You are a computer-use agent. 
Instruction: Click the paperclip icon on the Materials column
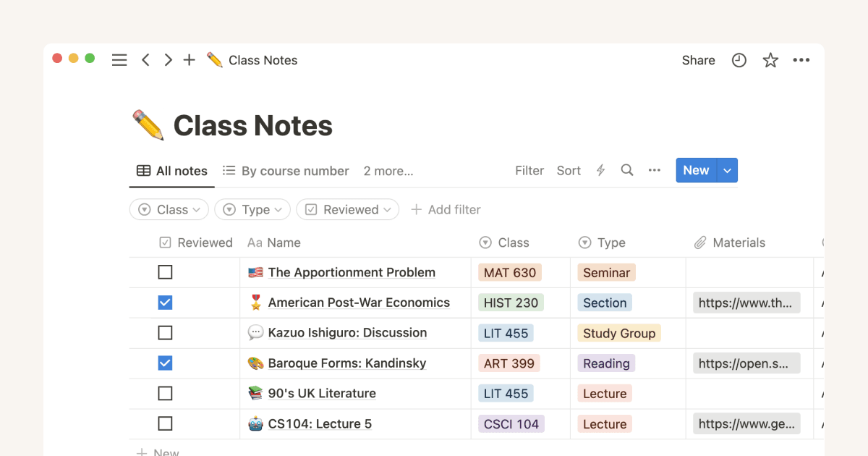700,242
